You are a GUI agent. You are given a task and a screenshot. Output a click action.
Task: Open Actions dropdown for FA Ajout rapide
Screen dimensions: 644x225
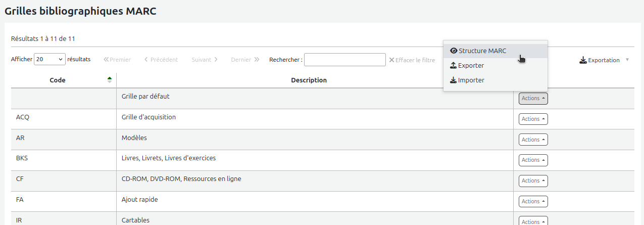[533, 202]
